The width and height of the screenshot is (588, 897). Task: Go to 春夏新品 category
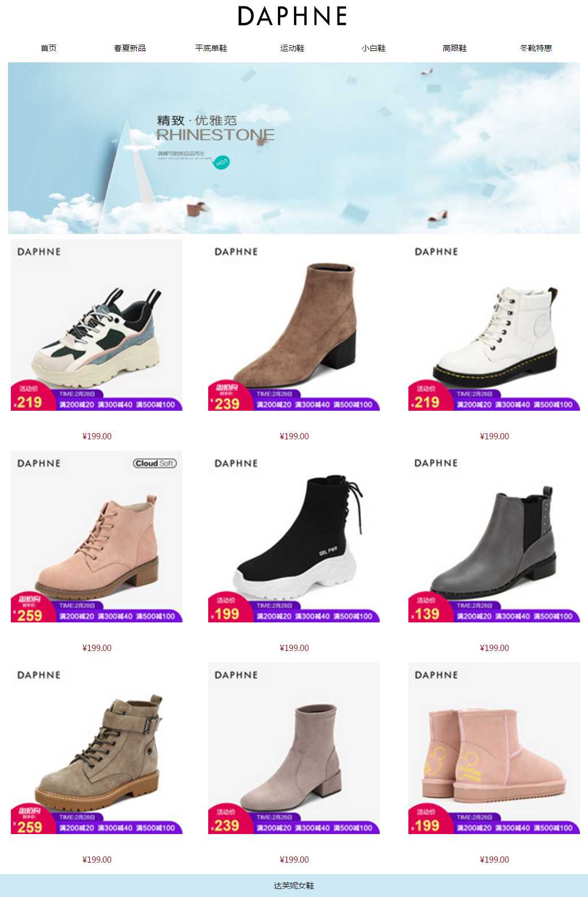tap(130, 48)
